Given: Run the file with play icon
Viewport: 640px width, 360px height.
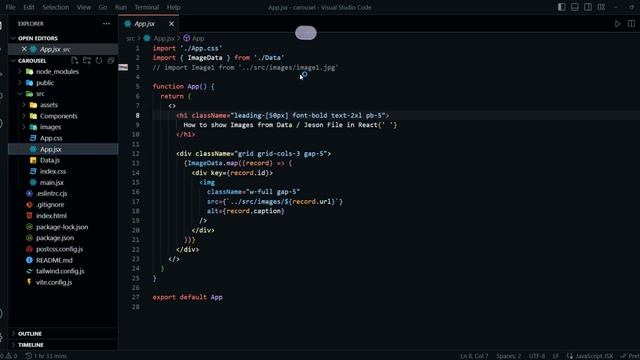Looking at the screenshot, I should coord(618,24).
